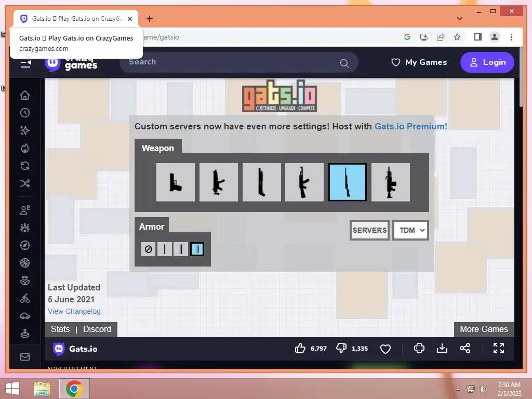Open the Stats link
Viewport: 532px width, 399px height.
60,329
